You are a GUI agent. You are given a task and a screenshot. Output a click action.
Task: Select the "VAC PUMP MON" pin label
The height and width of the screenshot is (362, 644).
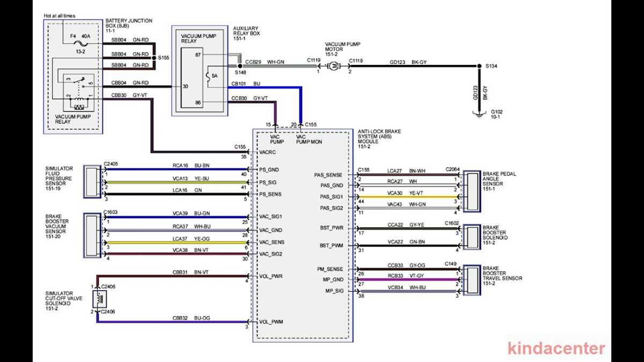(309, 139)
